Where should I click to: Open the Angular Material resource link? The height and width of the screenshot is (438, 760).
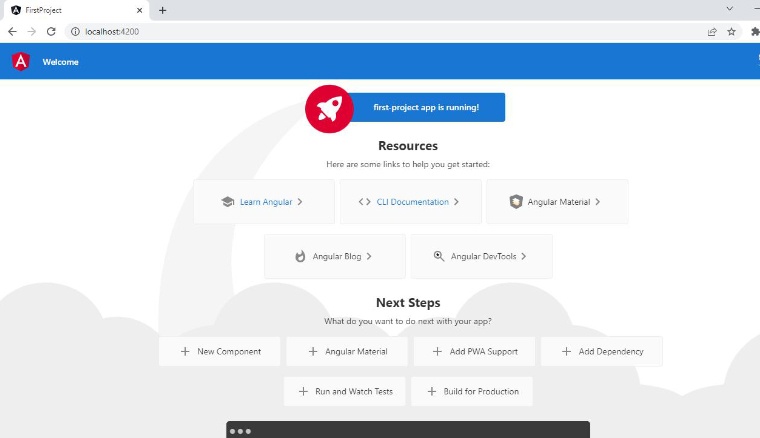(x=557, y=202)
